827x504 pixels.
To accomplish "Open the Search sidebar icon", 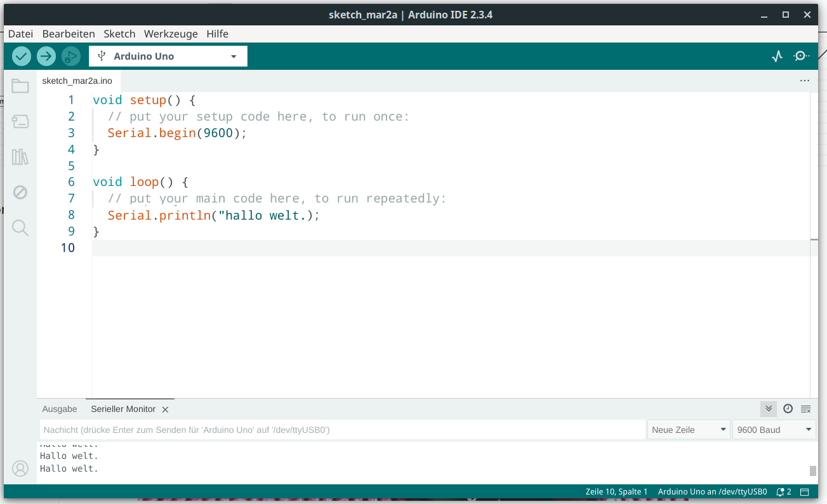I will coord(20,228).
